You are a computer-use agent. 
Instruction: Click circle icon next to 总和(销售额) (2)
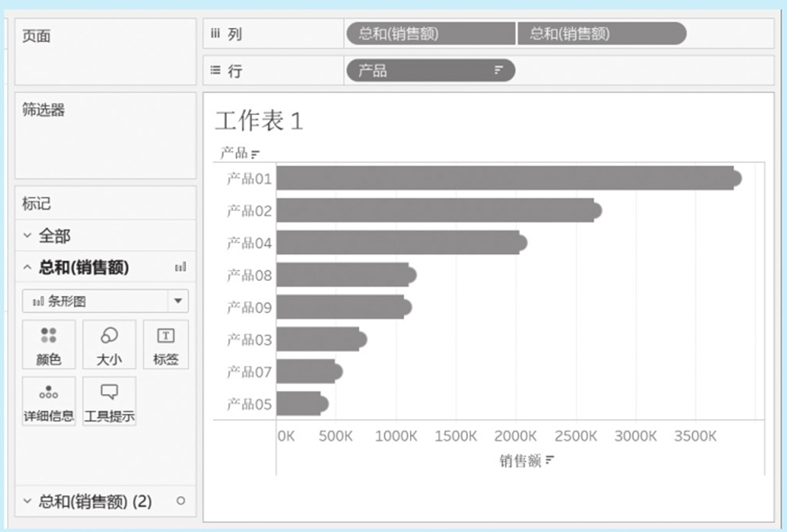point(181,501)
